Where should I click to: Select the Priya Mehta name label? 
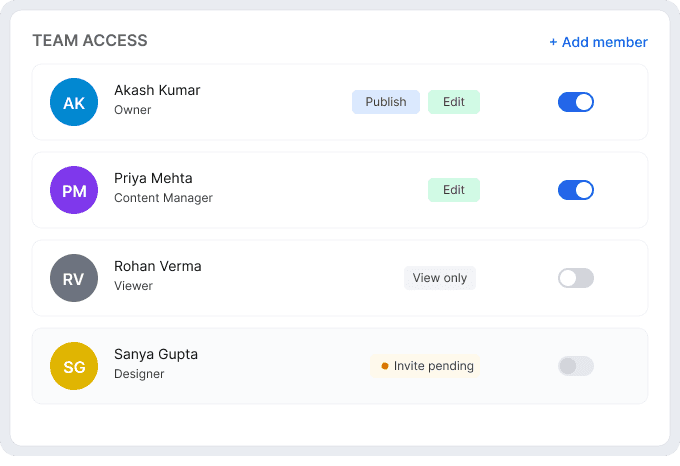(x=153, y=178)
